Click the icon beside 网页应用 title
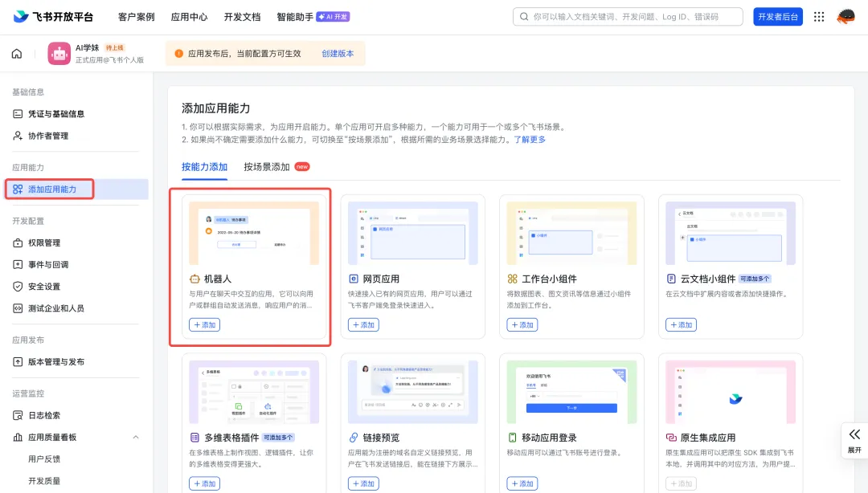 coord(353,279)
